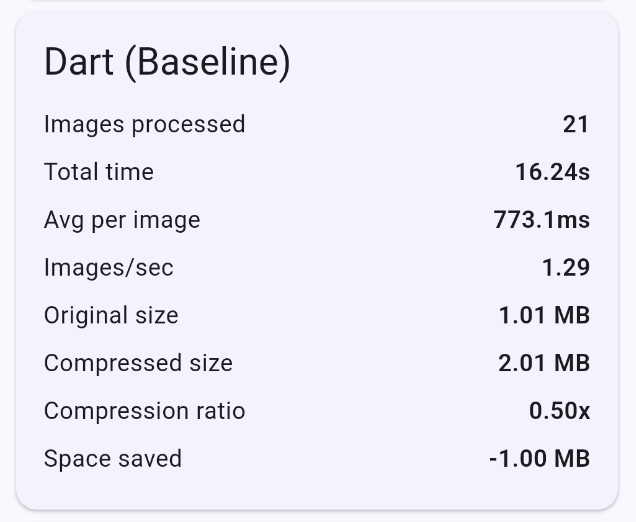Image resolution: width=636 pixels, height=522 pixels.
Task: Click the 'Dart (Baseline)' card title
Action: (167, 63)
